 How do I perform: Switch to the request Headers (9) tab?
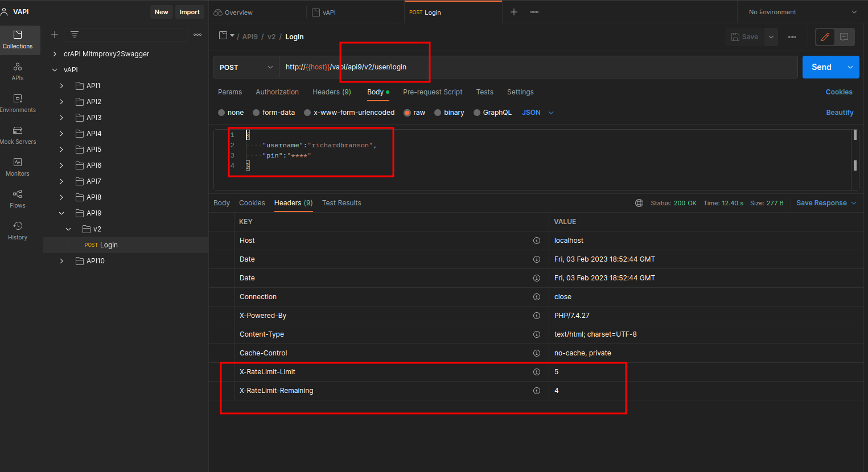332,92
